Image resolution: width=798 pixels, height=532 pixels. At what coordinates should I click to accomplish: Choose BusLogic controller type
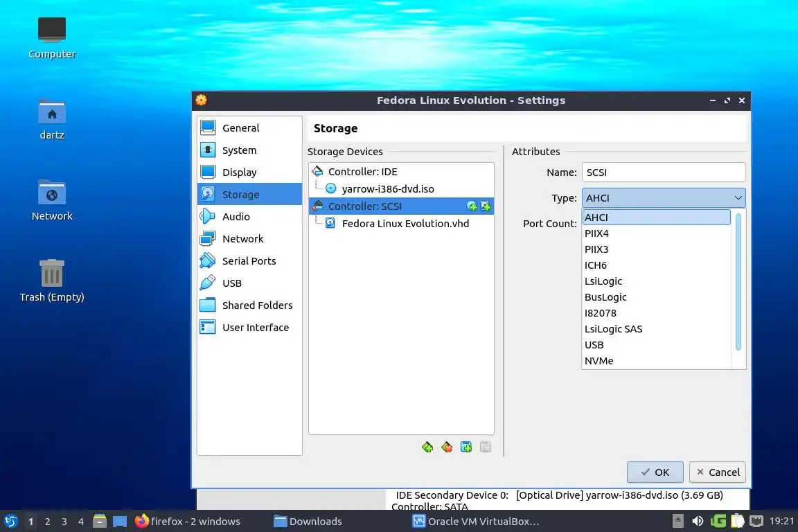[657, 296]
